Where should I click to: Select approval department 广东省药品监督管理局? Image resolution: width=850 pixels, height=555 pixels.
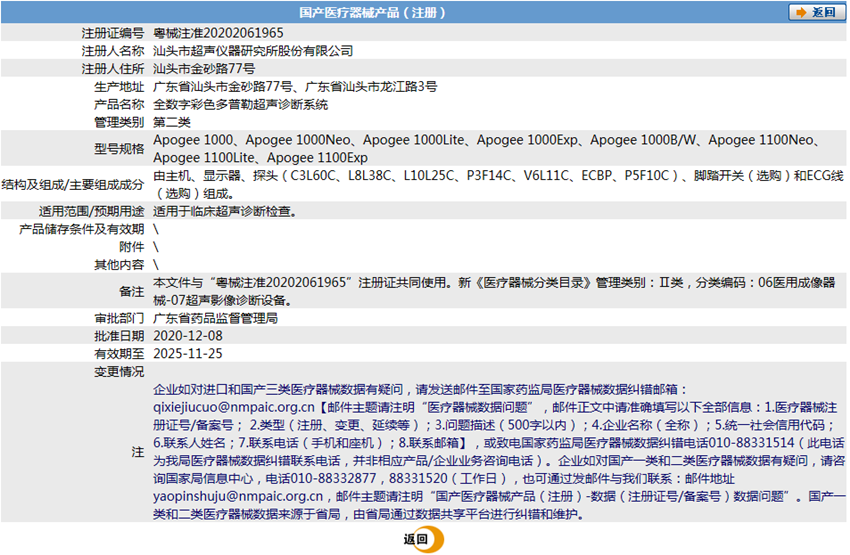coord(216,318)
